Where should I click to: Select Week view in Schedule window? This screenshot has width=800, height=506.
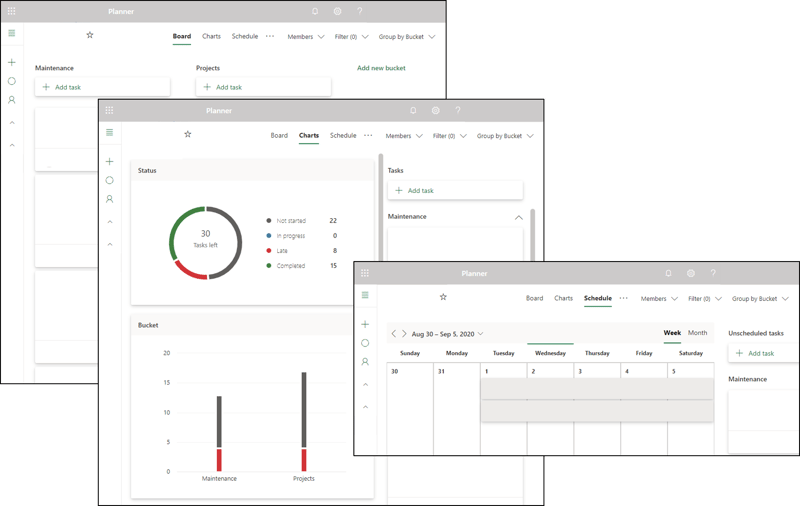coord(672,333)
